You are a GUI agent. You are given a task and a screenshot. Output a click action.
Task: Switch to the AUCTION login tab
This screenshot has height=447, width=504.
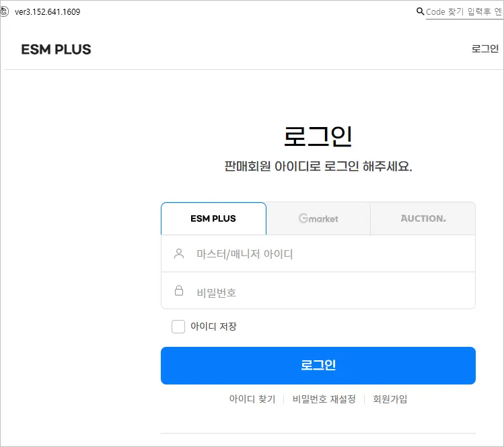tap(423, 218)
